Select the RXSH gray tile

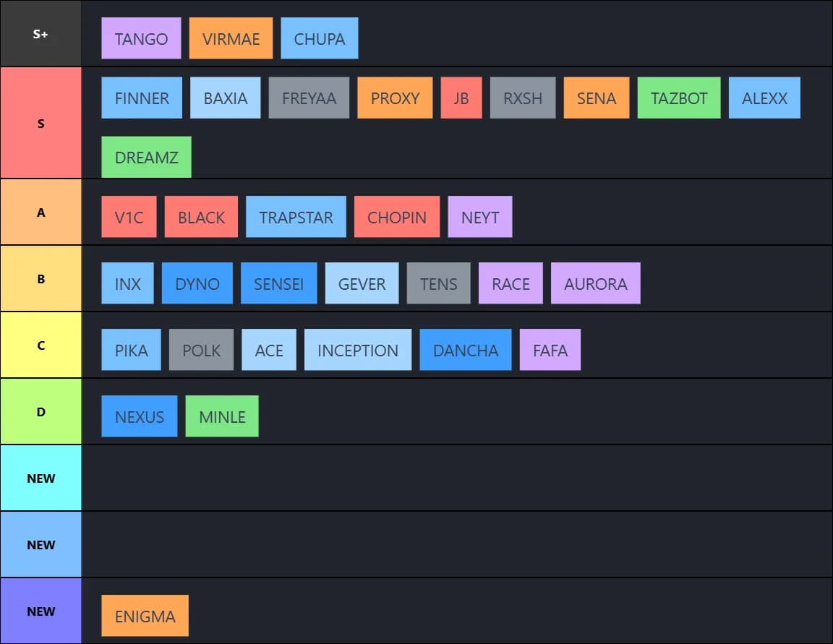[523, 98]
